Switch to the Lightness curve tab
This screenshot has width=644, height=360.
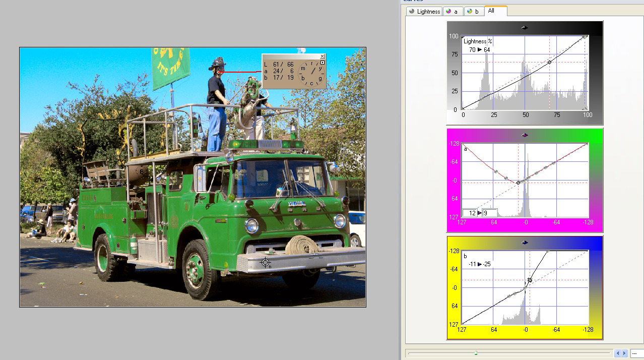(424, 11)
